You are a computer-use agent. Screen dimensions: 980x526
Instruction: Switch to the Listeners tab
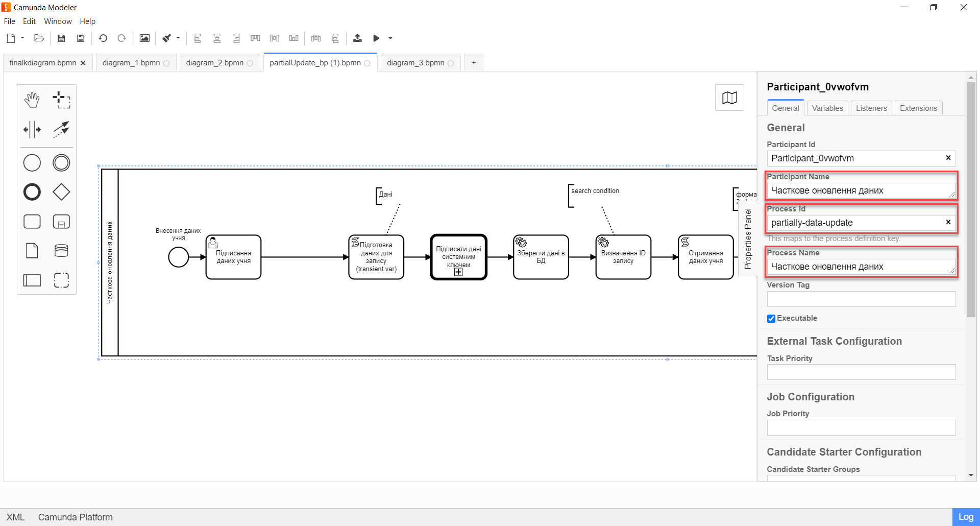tap(871, 108)
